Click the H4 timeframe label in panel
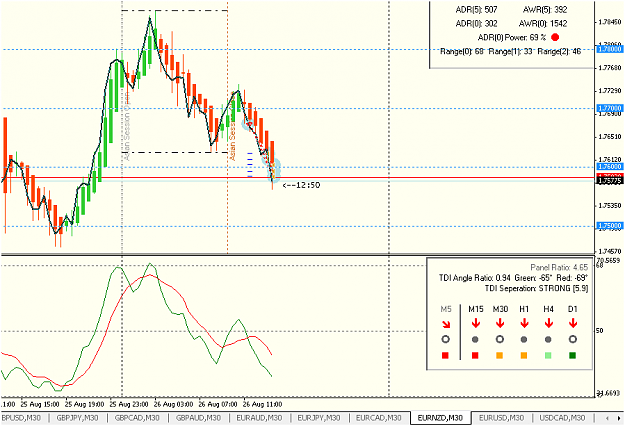625x426 pixels. [x=548, y=309]
